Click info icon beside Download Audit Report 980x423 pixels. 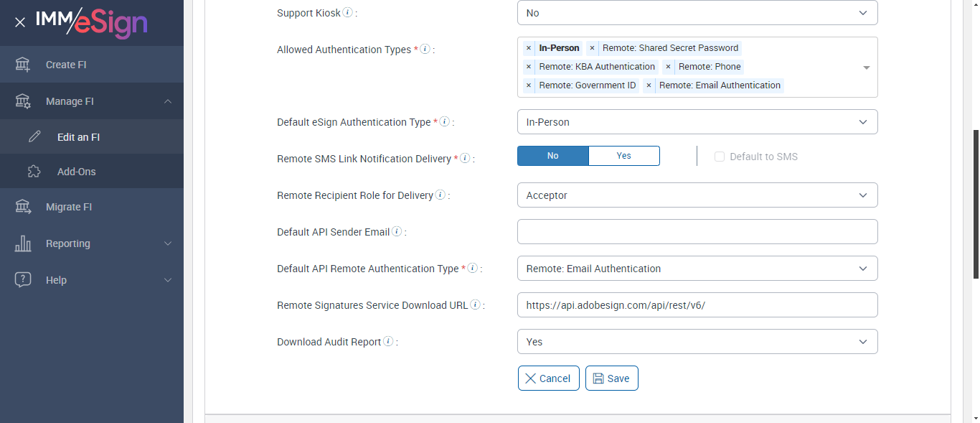click(388, 341)
